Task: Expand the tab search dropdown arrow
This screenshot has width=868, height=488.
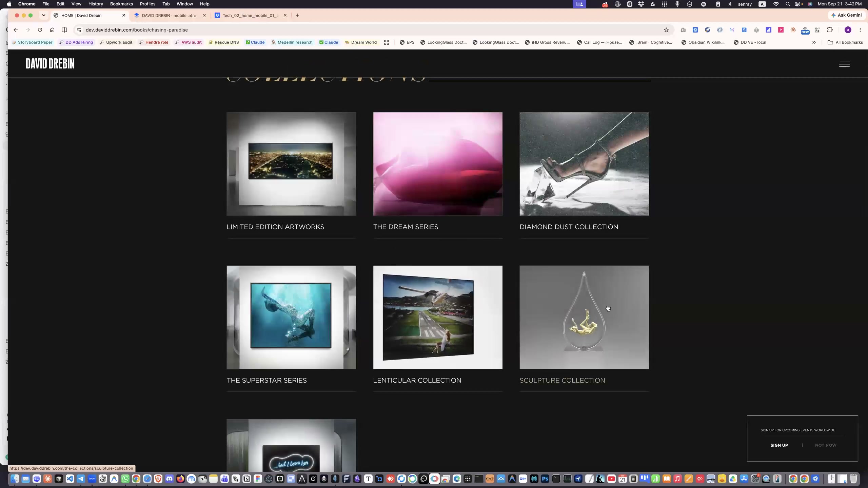Action: tap(44, 15)
